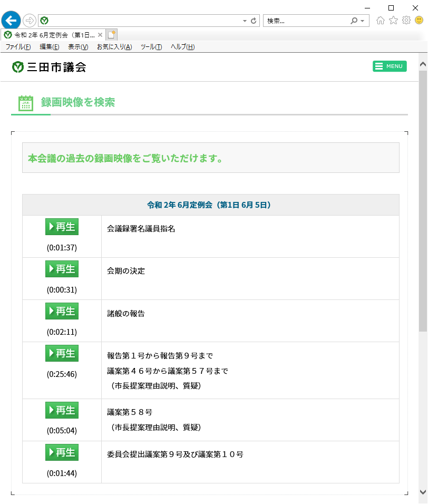Click the vertical scrollbar down arrow

pos(423,492)
